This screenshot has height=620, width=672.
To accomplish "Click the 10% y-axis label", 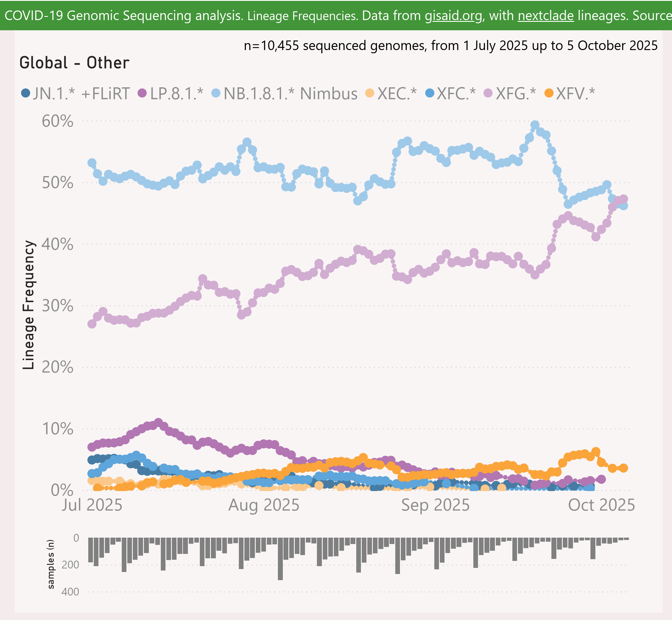I will [x=57, y=429].
